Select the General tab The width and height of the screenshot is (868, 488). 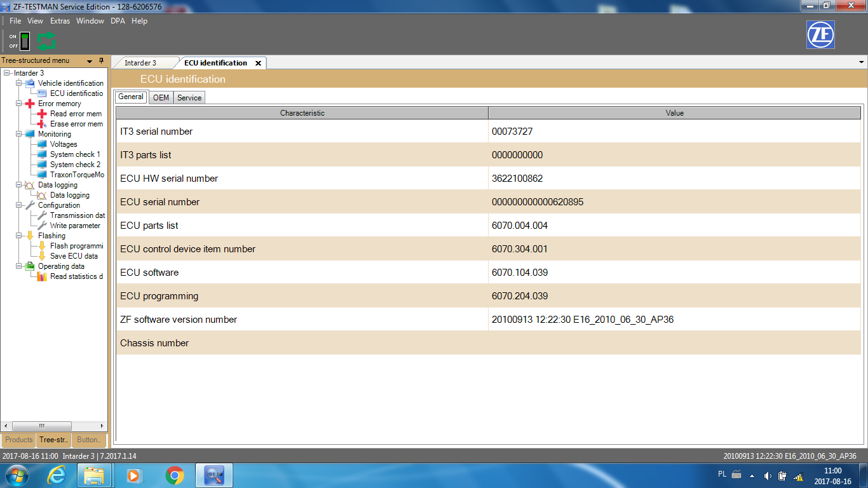131,97
